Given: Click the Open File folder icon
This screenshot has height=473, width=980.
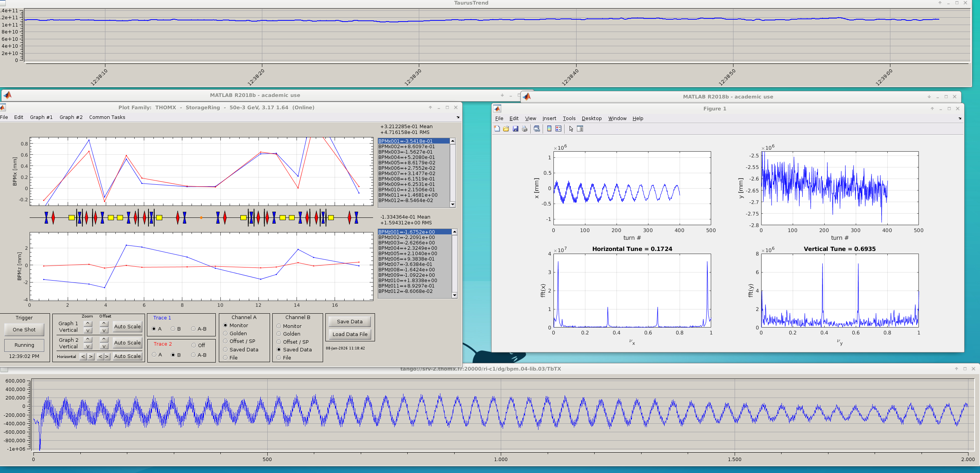Looking at the screenshot, I should (506, 129).
